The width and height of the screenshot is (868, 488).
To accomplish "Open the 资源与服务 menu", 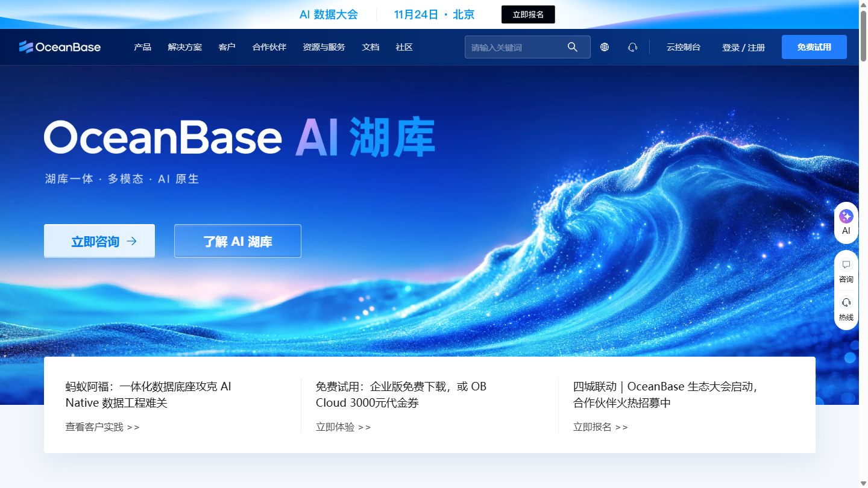I will point(324,47).
